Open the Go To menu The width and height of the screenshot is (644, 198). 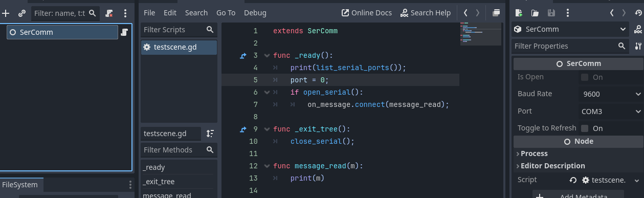pos(226,13)
